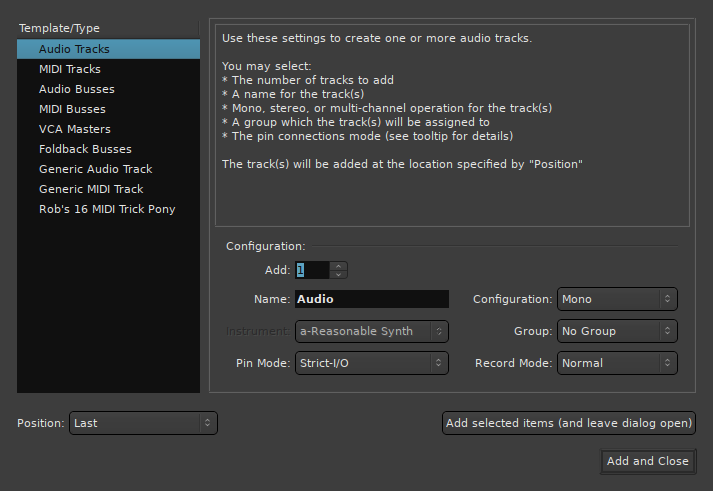Pick VCA Masters template
This screenshot has width=713, height=491.
pyautogui.click(x=75, y=129)
